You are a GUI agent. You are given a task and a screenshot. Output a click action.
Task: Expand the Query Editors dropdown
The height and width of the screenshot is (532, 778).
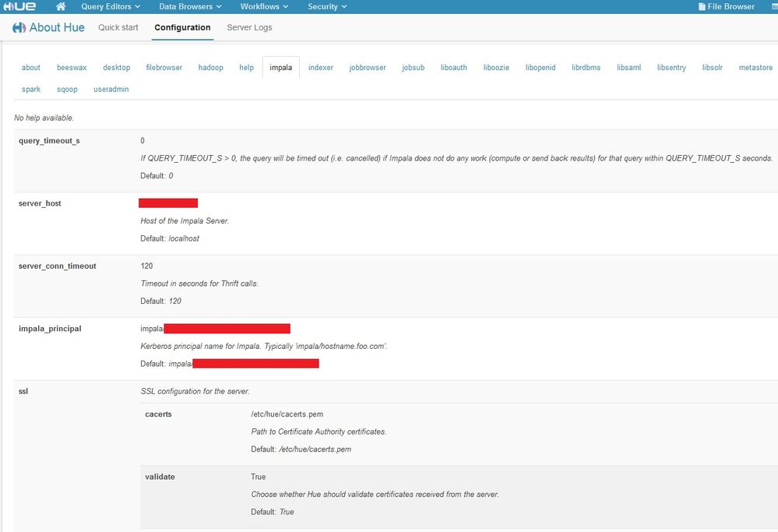[x=111, y=6]
